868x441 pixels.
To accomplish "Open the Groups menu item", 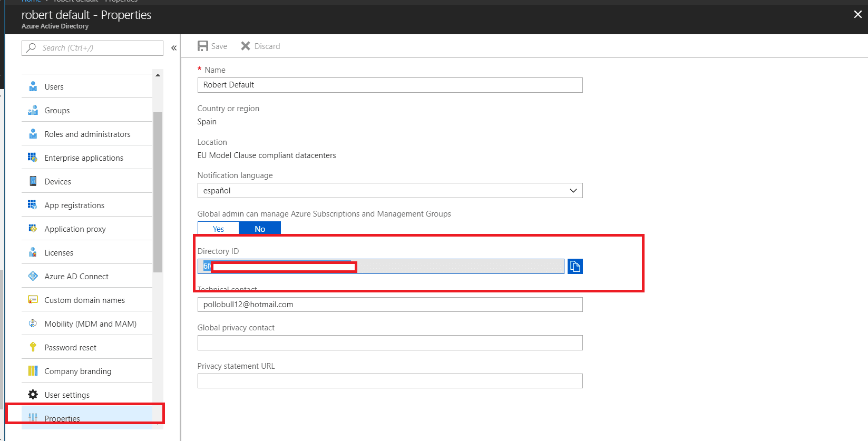I will coord(87,110).
